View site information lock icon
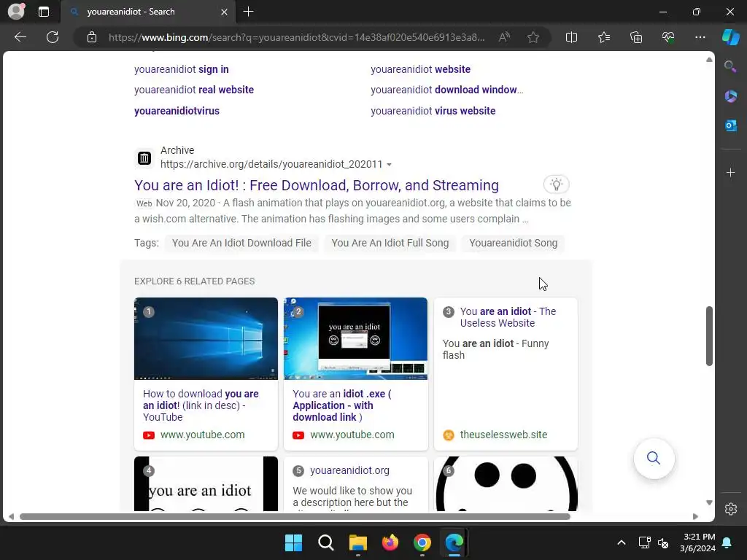 (x=92, y=37)
